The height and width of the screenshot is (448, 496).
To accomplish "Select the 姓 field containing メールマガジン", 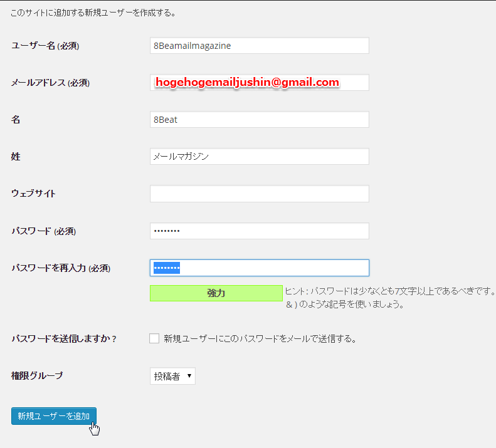I will pyautogui.click(x=259, y=157).
